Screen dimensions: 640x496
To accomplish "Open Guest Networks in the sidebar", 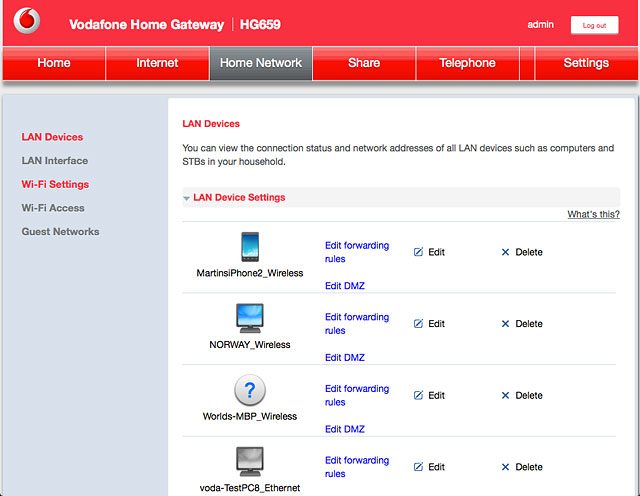I will (x=60, y=232).
